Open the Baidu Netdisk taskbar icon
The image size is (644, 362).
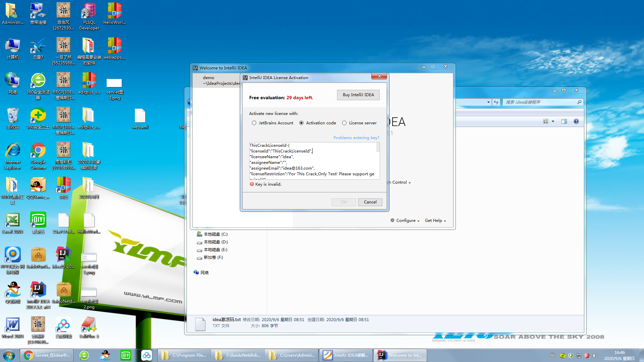point(146,355)
